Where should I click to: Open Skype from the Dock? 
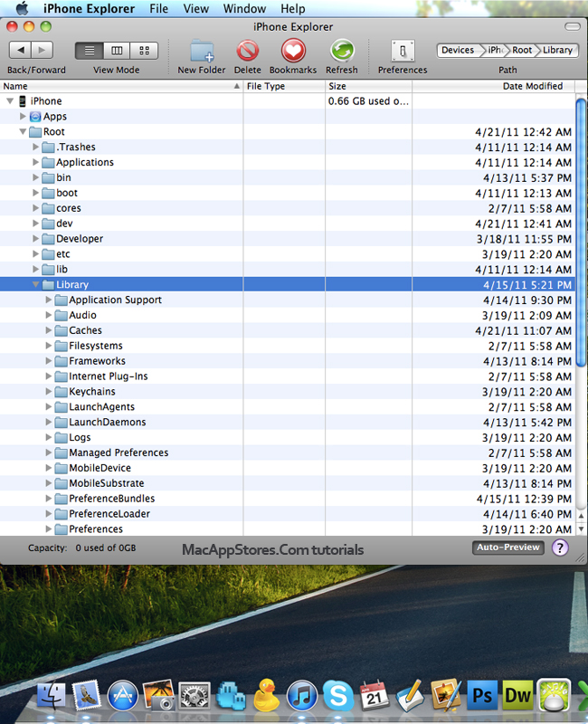tap(337, 695)
